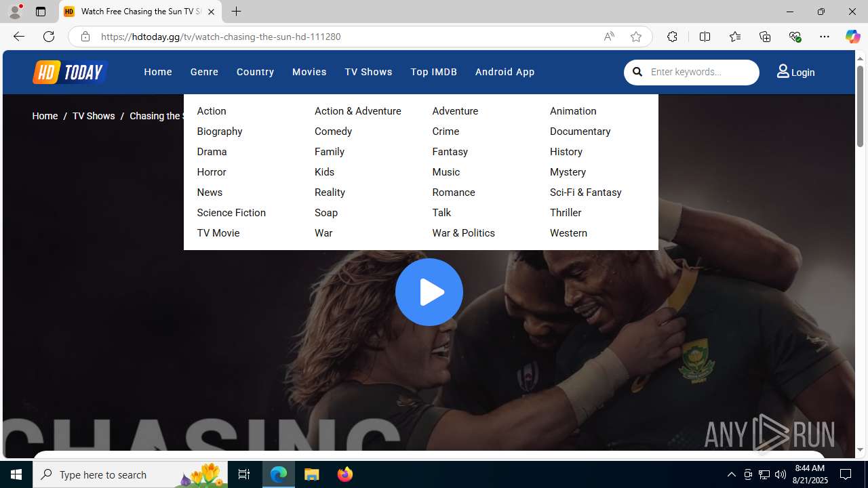
Task: Click the address bar URL
Action: 220,37
